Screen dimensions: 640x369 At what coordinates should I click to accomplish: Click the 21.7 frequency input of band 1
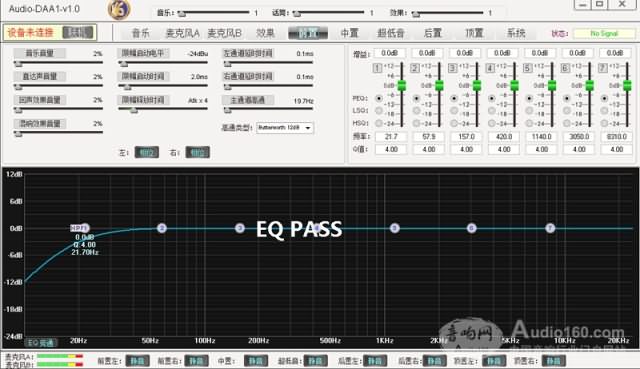(x=391, y=137)
